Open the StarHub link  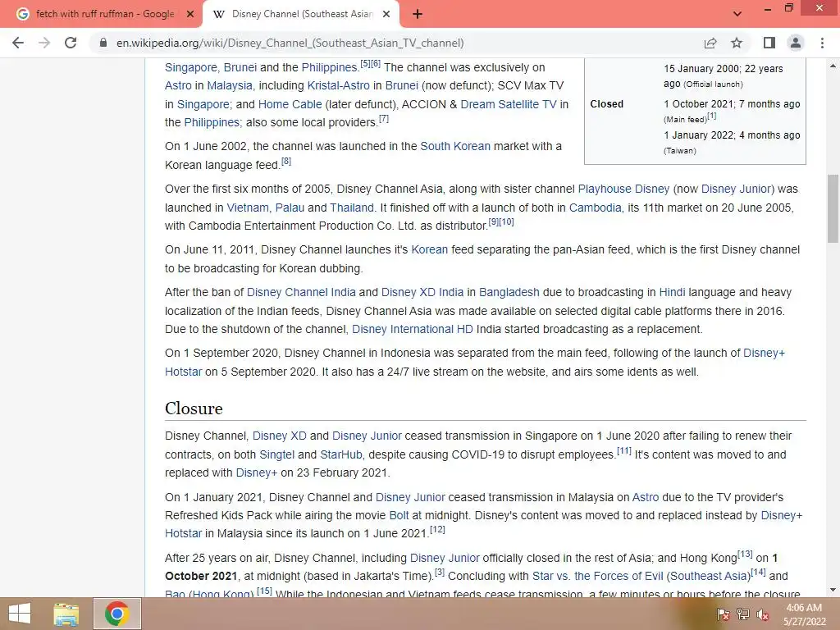click(x=341, y=454)
